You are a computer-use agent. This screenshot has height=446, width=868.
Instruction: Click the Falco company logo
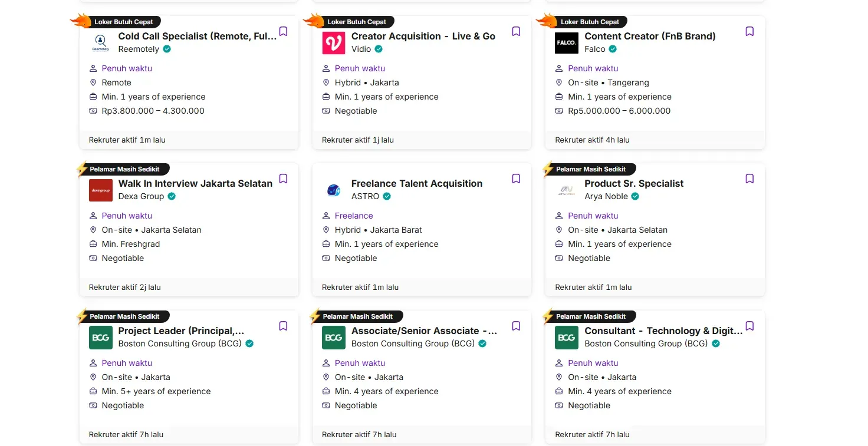click(x=567, y=43)
